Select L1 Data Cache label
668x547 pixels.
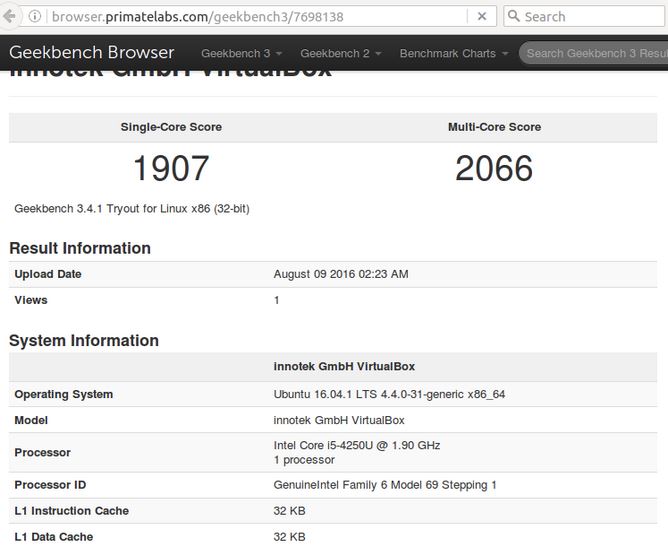54,537
